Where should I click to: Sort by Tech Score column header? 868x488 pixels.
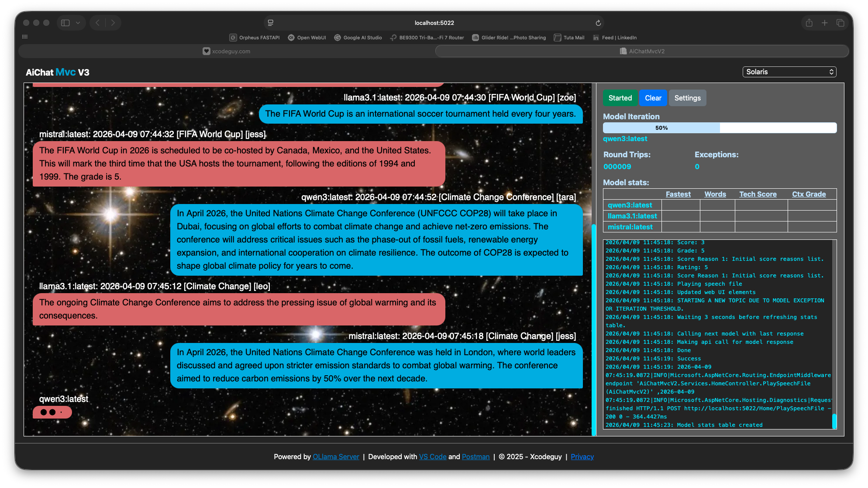pos(758,194)
